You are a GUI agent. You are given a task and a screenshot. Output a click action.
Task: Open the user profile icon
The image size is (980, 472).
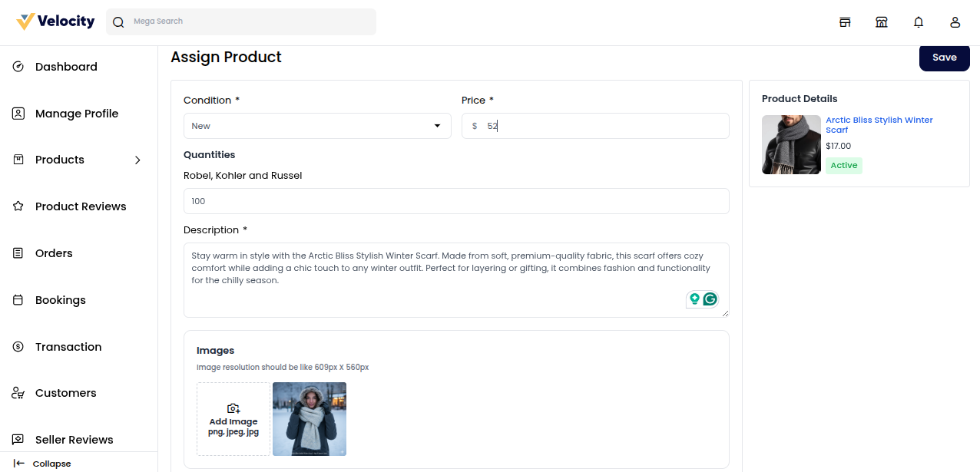(955, 22)
